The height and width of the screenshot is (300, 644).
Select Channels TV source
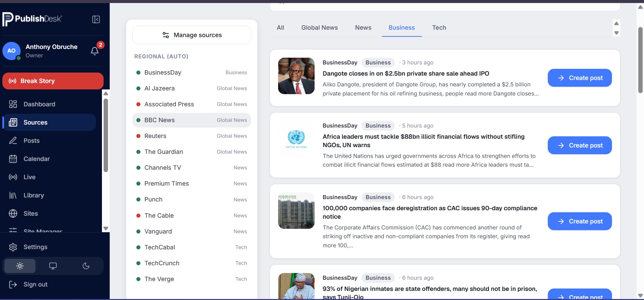(x=192, y=168)
